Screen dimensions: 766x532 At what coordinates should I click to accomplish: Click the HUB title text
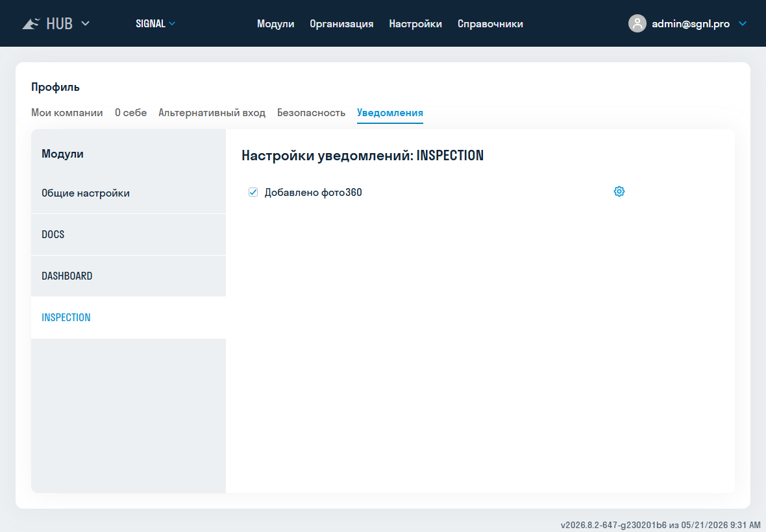click(59, 23)
